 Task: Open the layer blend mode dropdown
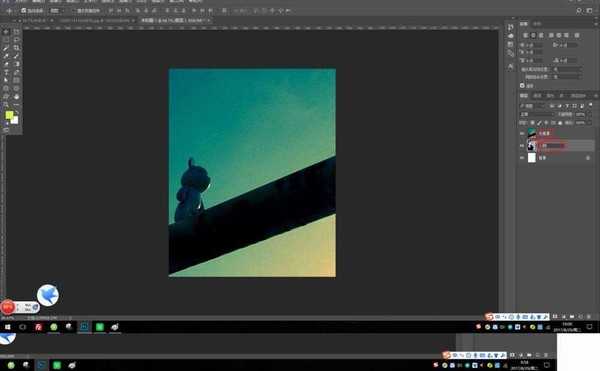point(536,114)
